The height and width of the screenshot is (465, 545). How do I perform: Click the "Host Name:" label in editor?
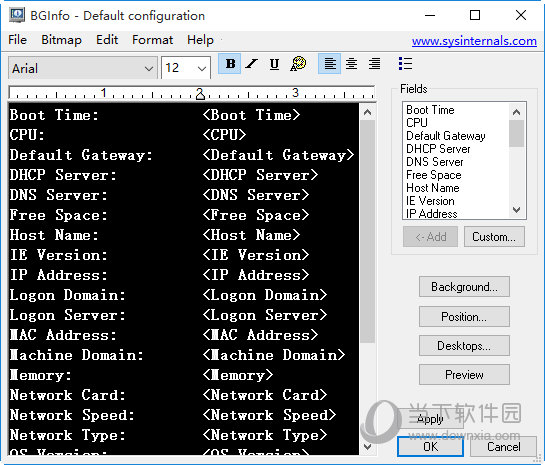point(54,235)
